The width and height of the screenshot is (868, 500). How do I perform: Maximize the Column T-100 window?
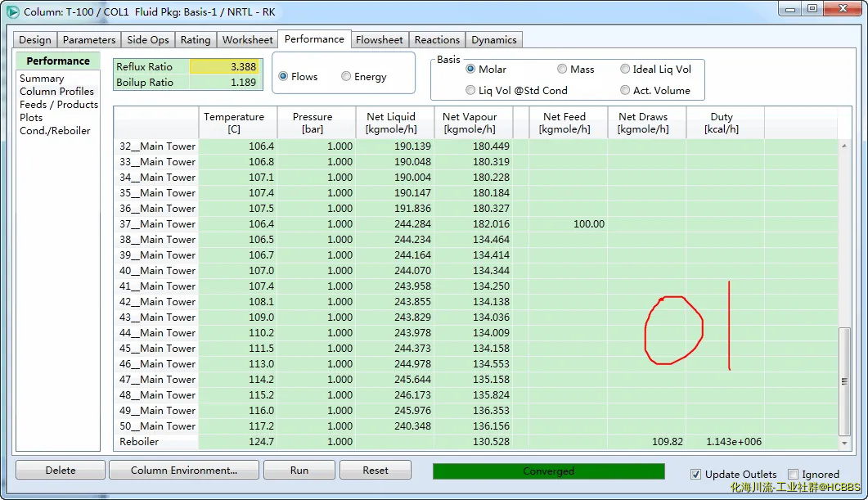point(812,9)
